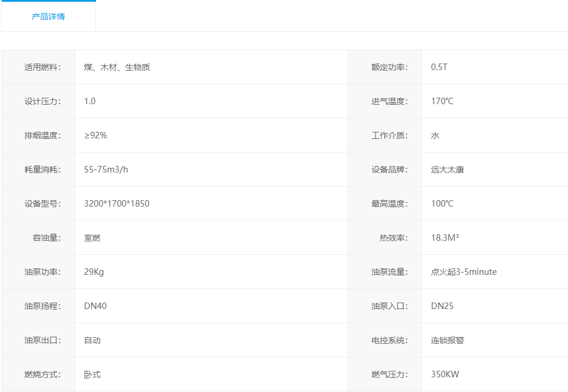Image resolution: width=568 pixels, height=392 pixels.
Task: Click the 室燃 value cell
Action: (x=93, y=238)
